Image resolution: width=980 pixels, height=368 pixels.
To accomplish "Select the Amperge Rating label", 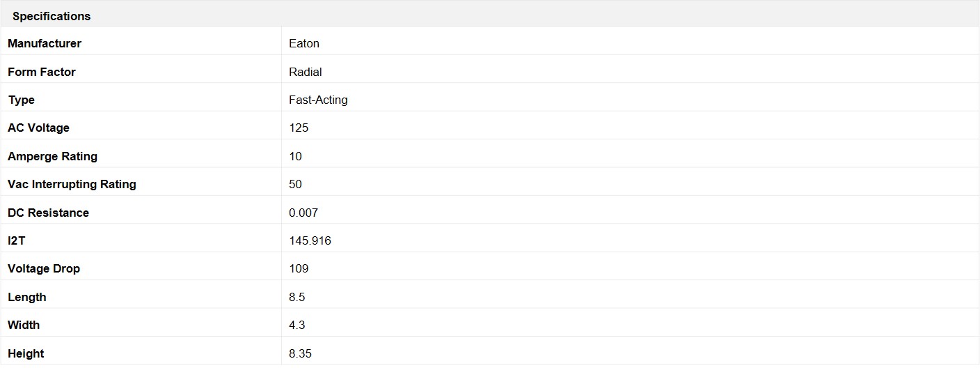I will tap(52, 156).
